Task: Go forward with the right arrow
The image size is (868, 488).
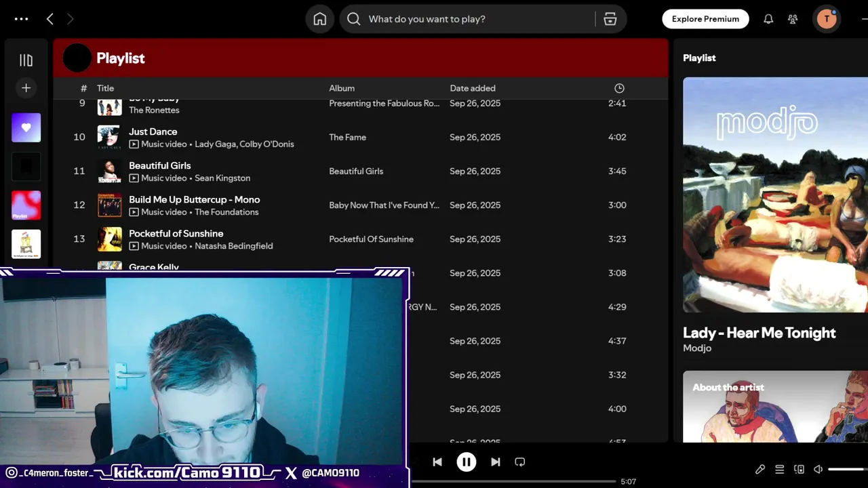Action: 70,19
